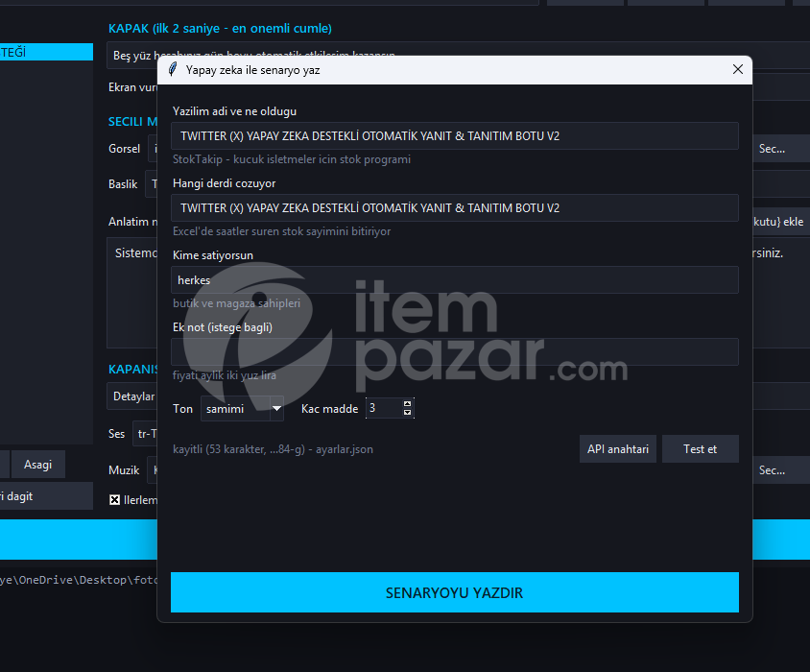Close the Yapay zeka ile senaryo yaz dialog
The height and width of the screenshot is (672, 810).
738,69
